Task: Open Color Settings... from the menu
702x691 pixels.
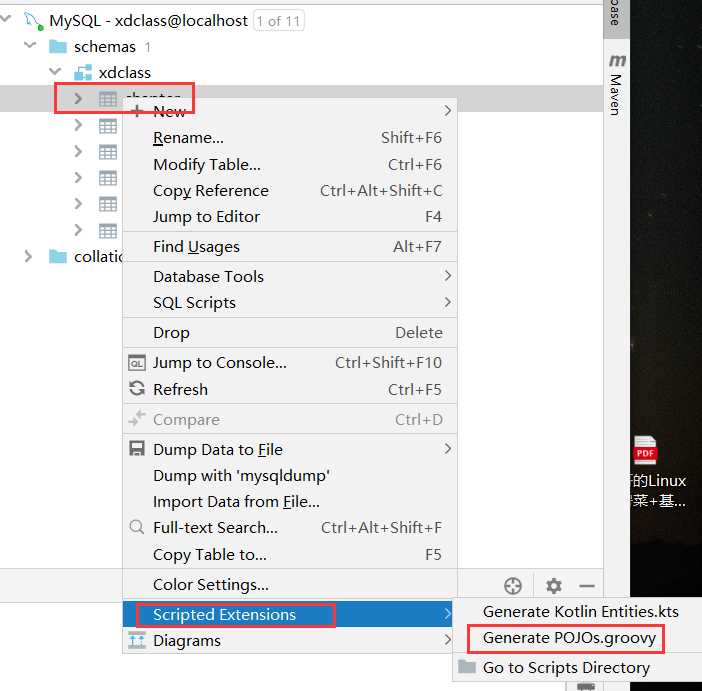Action: pos(289,584)
